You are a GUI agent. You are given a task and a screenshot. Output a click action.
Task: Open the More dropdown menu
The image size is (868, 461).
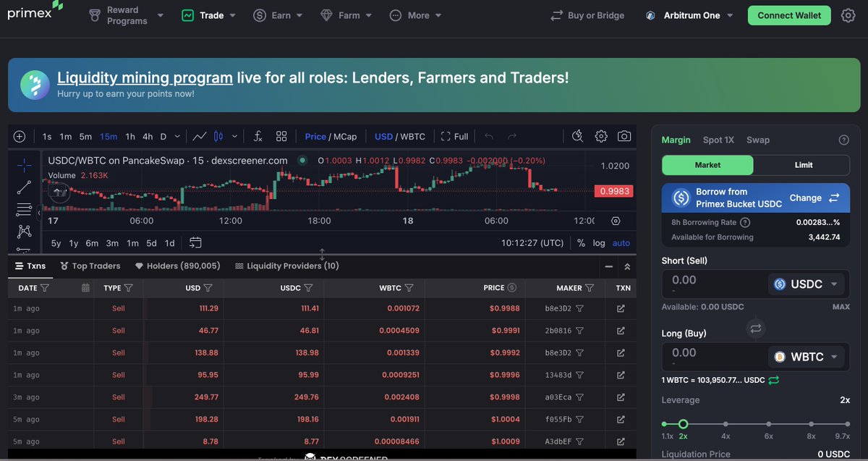coord(415,15)
